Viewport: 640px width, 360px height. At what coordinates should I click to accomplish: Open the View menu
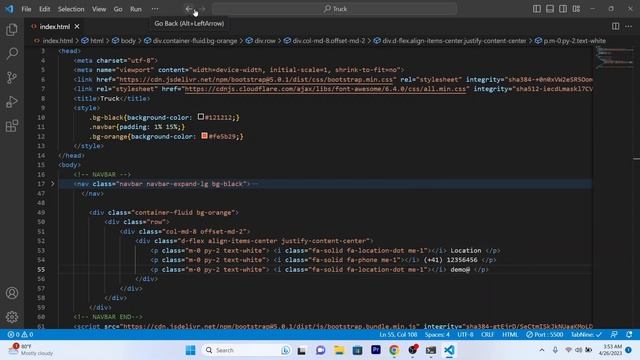pyautogui.click(x=98, y=9)
